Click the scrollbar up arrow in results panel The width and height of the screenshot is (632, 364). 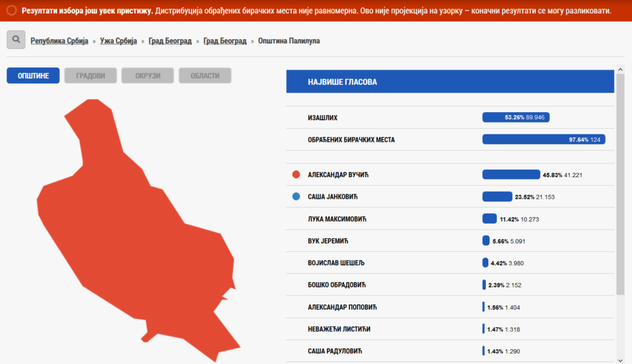620,69
